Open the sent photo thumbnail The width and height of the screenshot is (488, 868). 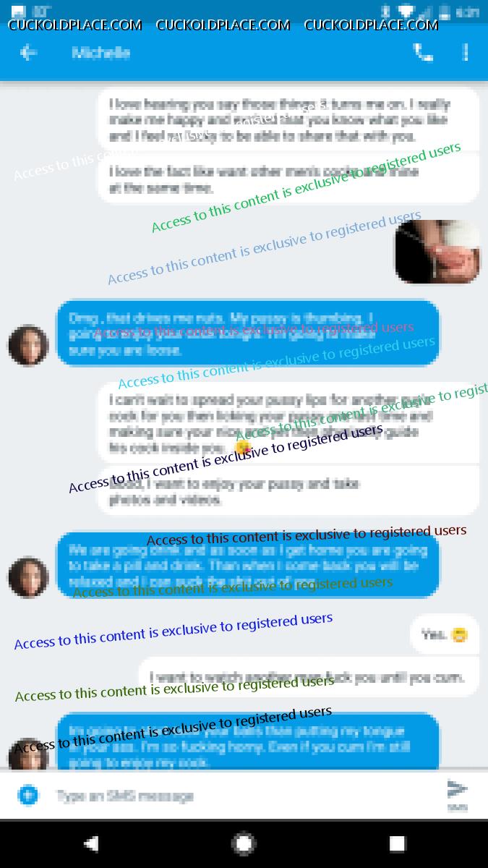click(x=437, y=251)
